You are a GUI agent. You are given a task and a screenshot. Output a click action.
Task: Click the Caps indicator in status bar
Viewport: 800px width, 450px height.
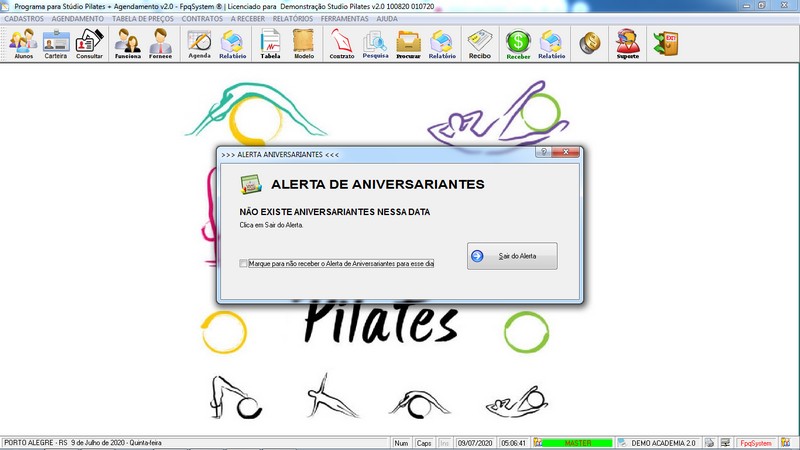pos(423,443)
